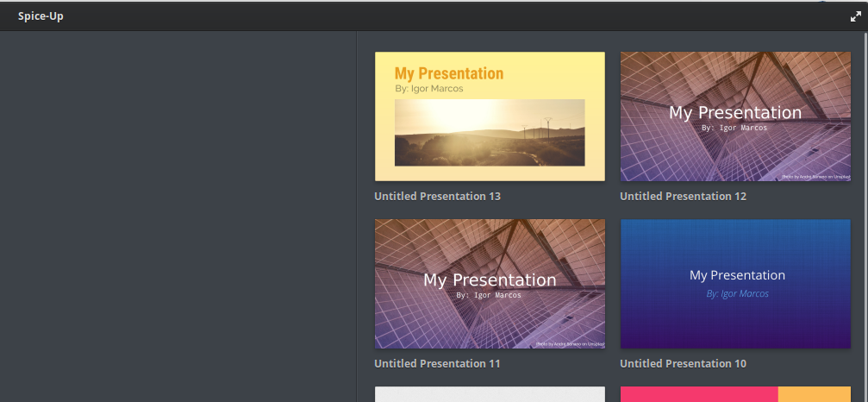Screen dimensions: 868x402
Task: Click "My Presentation" text in the Presentation 11 thumbnail
Action: pos(490,280)
